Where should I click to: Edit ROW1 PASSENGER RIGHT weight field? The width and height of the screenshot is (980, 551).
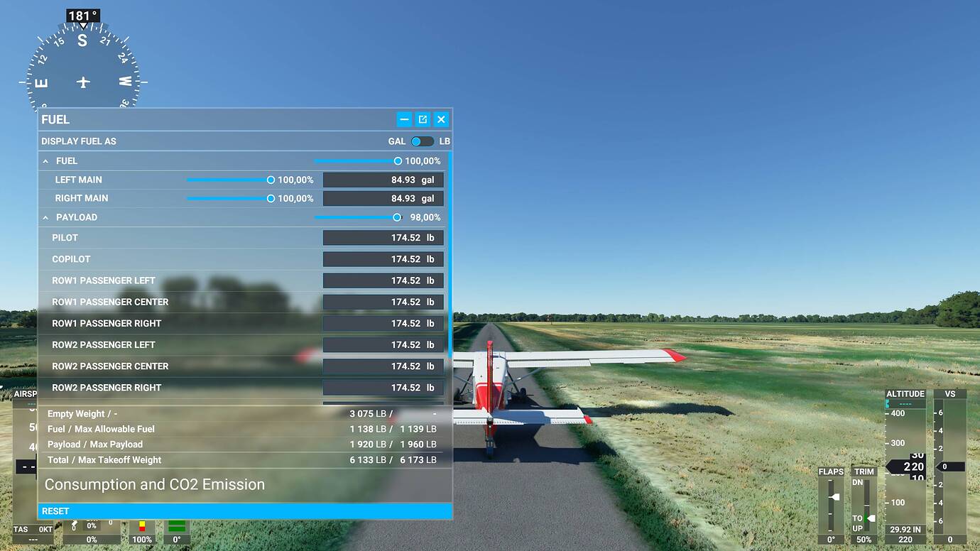click(x=383, y=323)
